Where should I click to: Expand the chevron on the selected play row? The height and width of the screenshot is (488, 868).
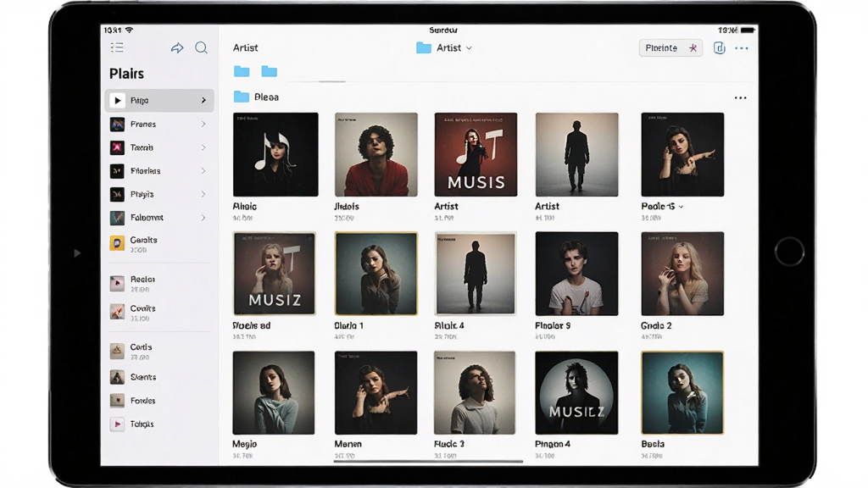203,100
